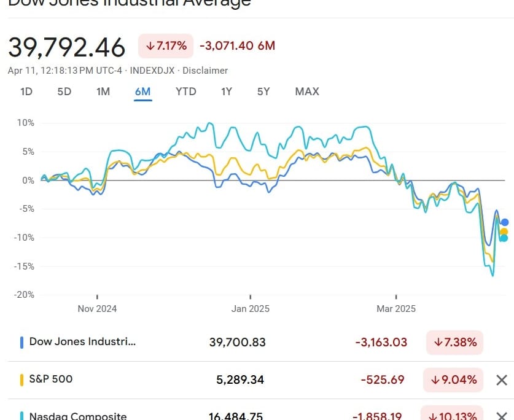This screenshot has width=514, height=420.
Task: Remove S&P 500 from the comparison
Action: pyautogui.click(x=501, y=380)
